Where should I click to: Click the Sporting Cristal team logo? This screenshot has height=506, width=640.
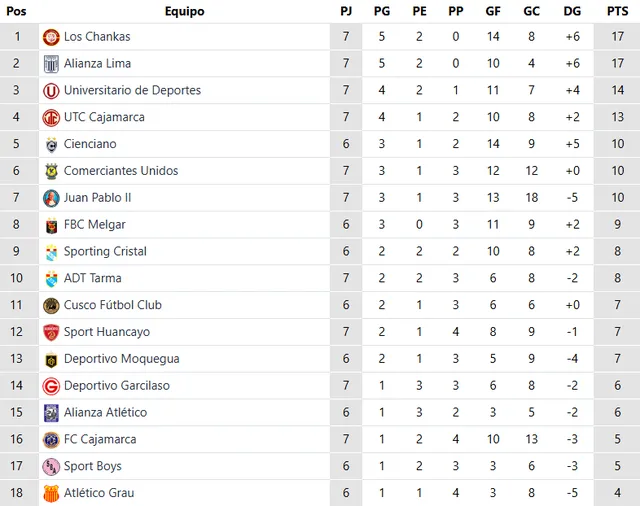pyautogui.click(x=51, y=252)
